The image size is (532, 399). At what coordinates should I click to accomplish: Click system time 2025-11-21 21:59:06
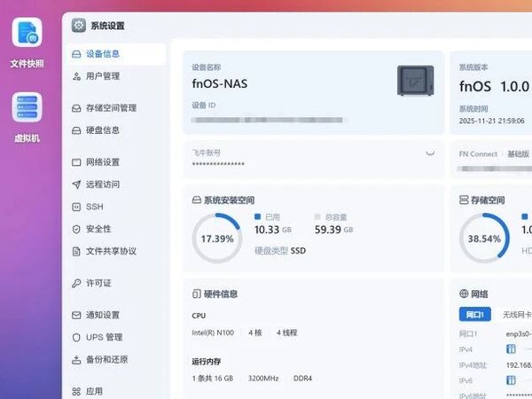(491, 121)
